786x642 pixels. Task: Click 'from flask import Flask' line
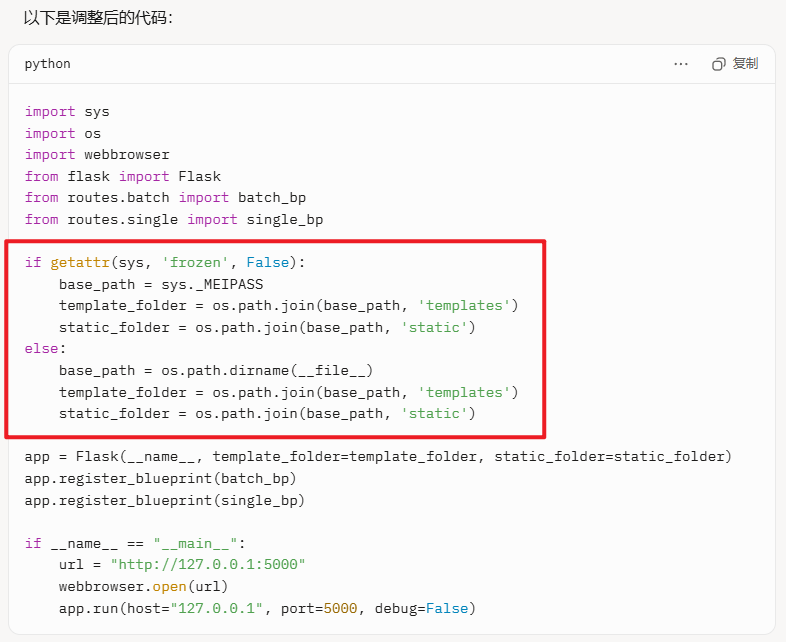123,176
